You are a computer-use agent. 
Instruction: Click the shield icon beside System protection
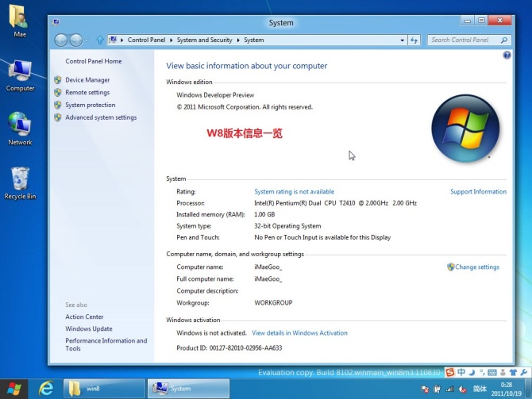click(x=58, y=105)
